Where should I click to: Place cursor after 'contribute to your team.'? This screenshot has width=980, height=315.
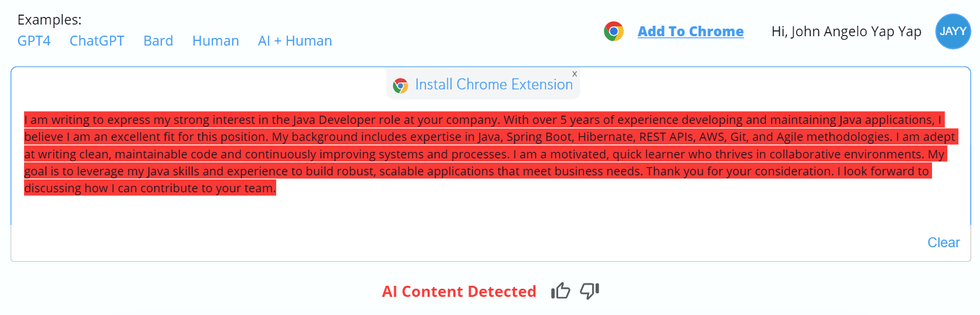(276, 188)
